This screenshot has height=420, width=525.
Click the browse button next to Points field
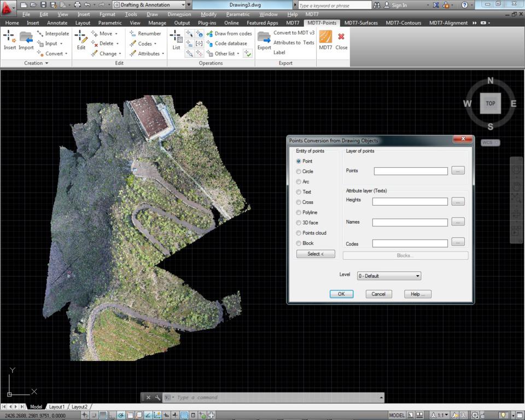(458, 171)
